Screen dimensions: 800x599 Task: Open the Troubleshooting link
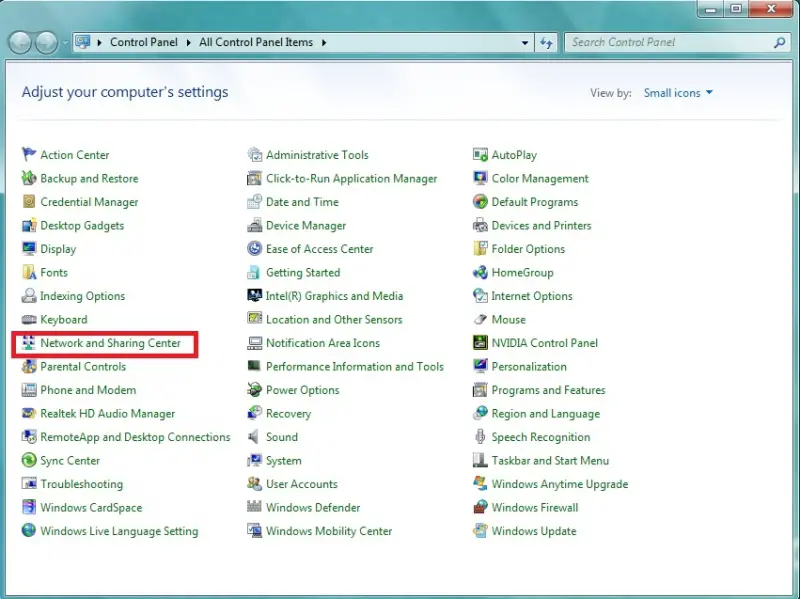tap(82, 484)
